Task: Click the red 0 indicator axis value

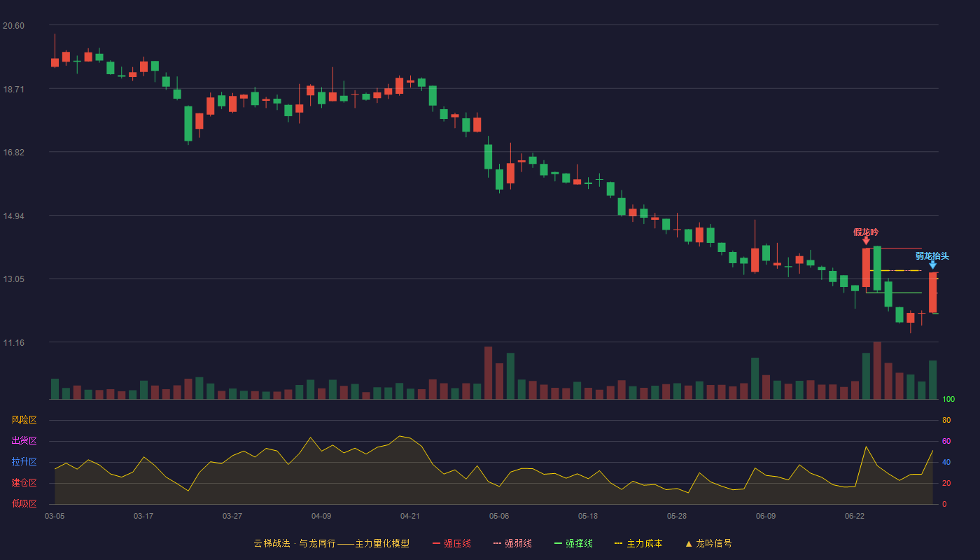Action: point(944,504)
